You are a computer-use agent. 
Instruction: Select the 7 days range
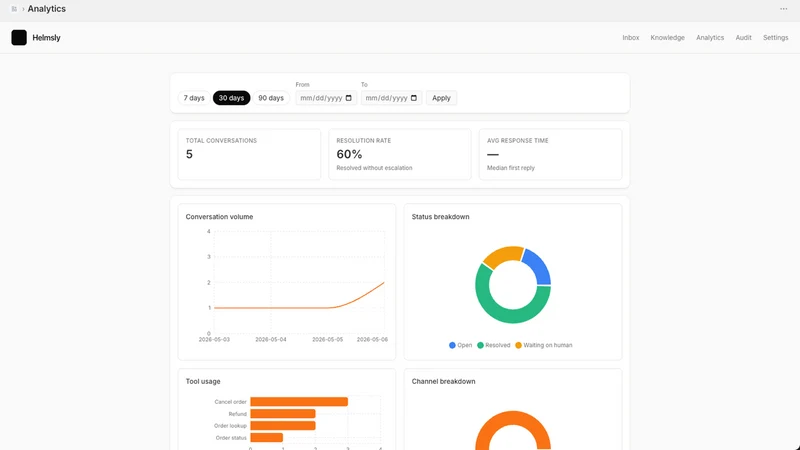pyautogui.click(x=194, y=98)
